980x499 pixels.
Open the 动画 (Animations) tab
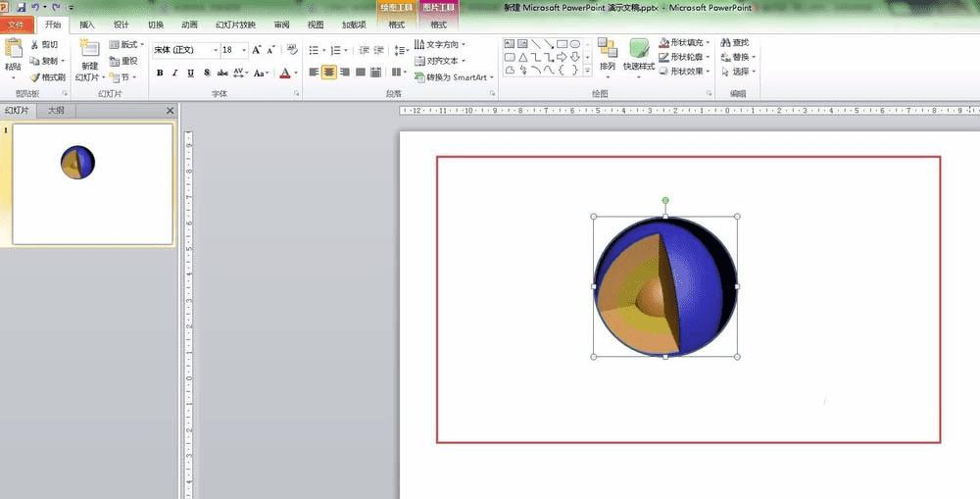point(189,25)
